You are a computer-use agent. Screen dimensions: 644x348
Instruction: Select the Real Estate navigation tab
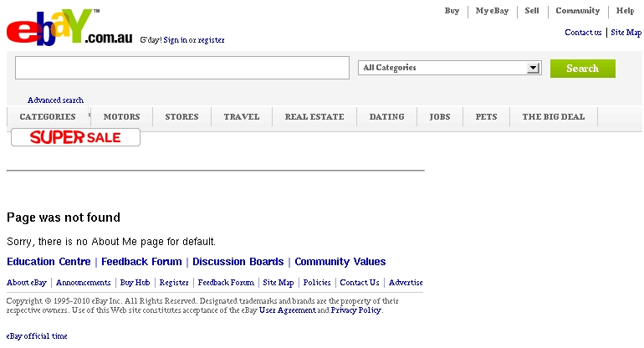click(x=314, y=116)
